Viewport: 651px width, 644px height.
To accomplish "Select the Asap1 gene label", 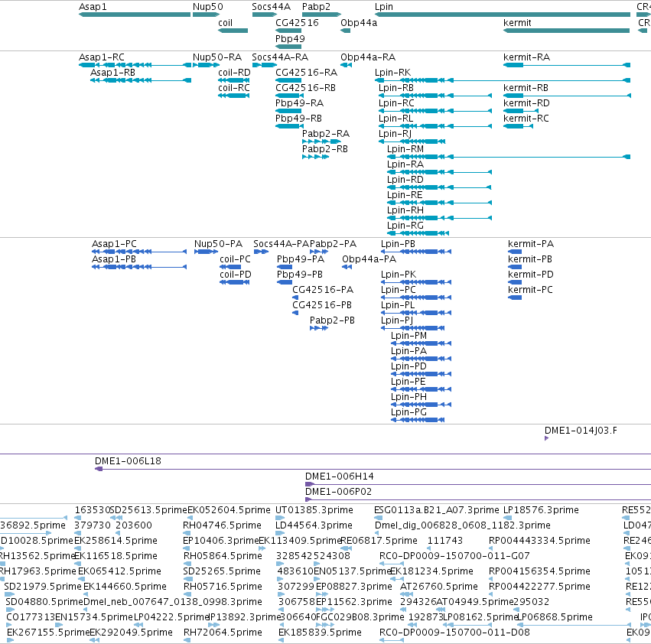I will tap(93, 7).
